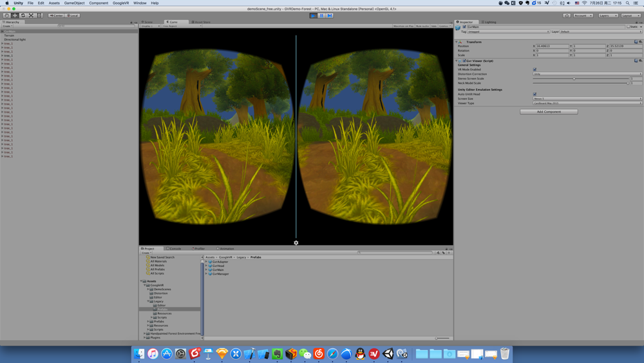Enable the Static checkbox

click(x=629, y=26)
